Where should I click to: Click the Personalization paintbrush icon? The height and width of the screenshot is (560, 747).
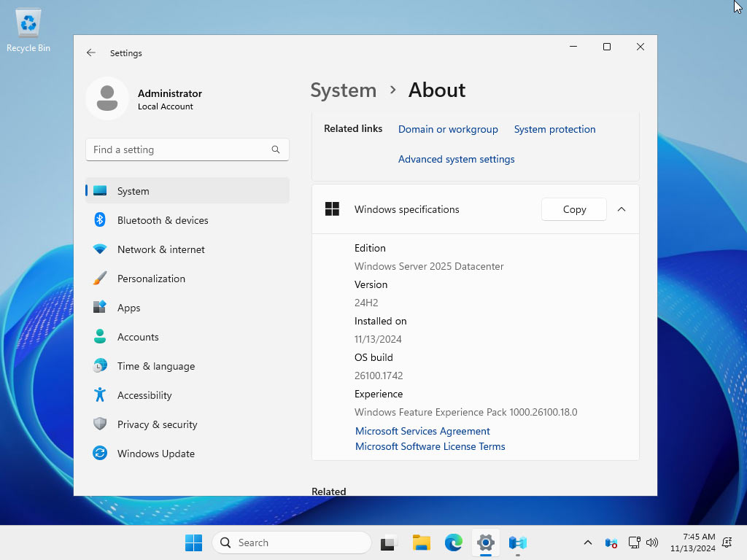pos(100,279)
